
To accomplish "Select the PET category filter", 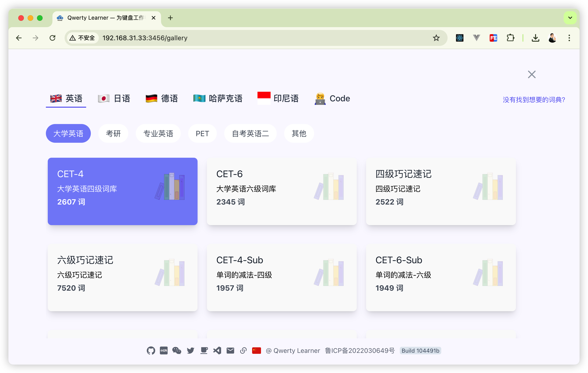I will pyautogui.click(x=202, y=134).
